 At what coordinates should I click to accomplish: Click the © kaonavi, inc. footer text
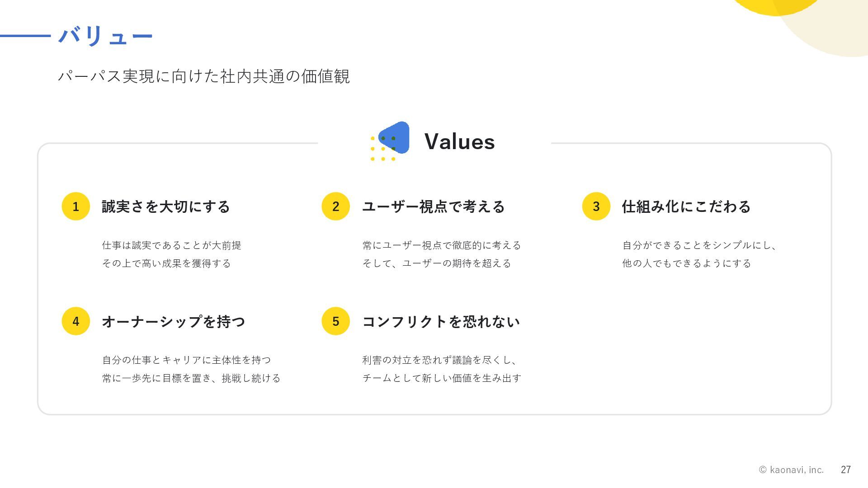(x=791, y=470)
